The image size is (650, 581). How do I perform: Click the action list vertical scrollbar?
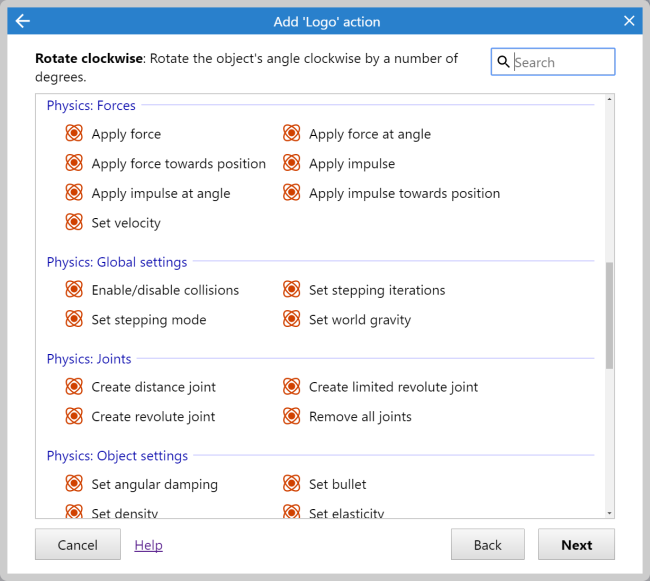point(609,315)
